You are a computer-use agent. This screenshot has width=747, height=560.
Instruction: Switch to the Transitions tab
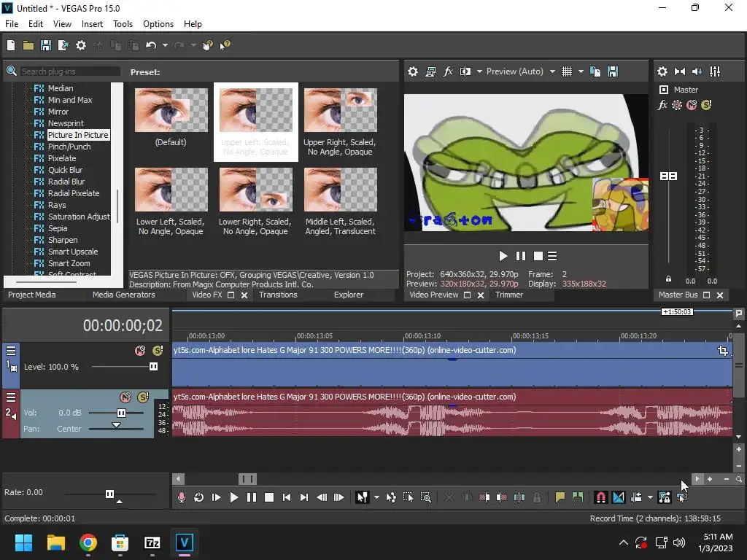point(278,295)
